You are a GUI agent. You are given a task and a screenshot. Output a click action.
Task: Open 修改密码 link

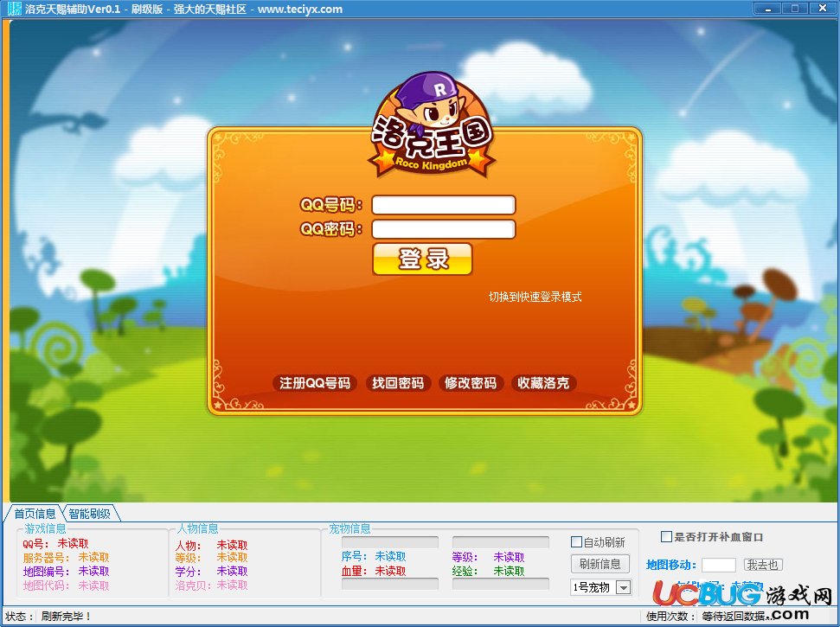point(471,383)
